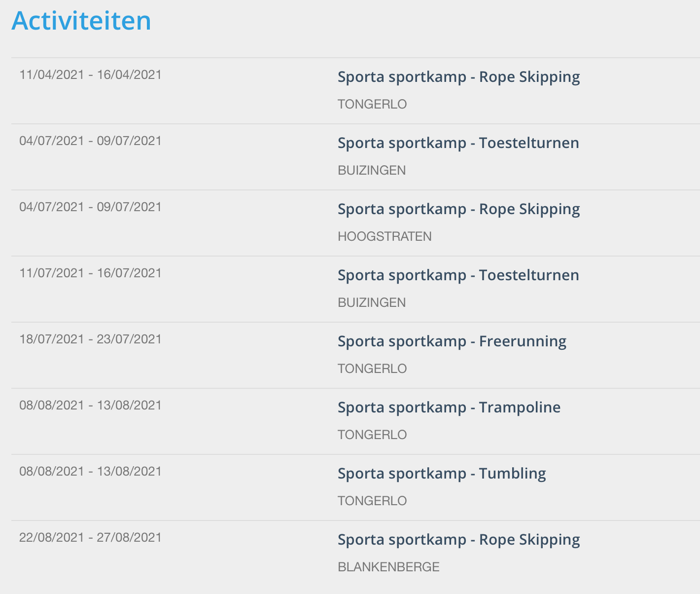The height and width of the screenshot is (594, 700).
Task: Open the Rope Skipping camp in Blankenberge
Action: pyautogui.click(x=458, y=540)
